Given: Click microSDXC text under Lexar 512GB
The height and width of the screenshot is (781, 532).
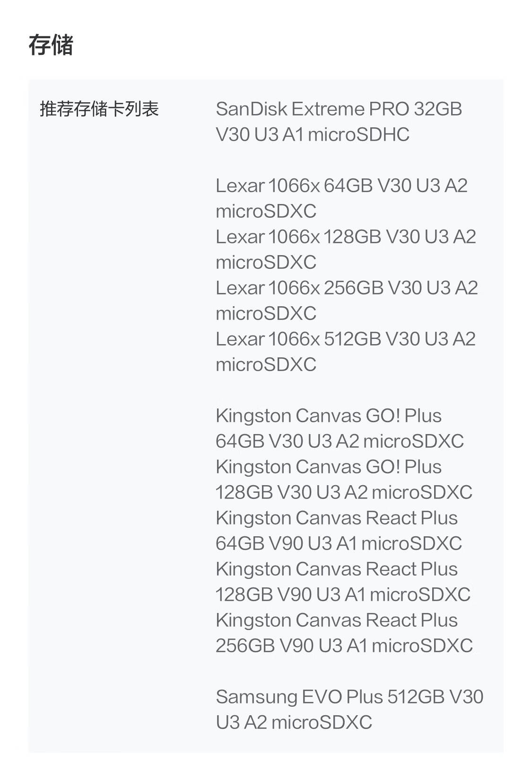Looking at the screenshot, I should 266,364.
